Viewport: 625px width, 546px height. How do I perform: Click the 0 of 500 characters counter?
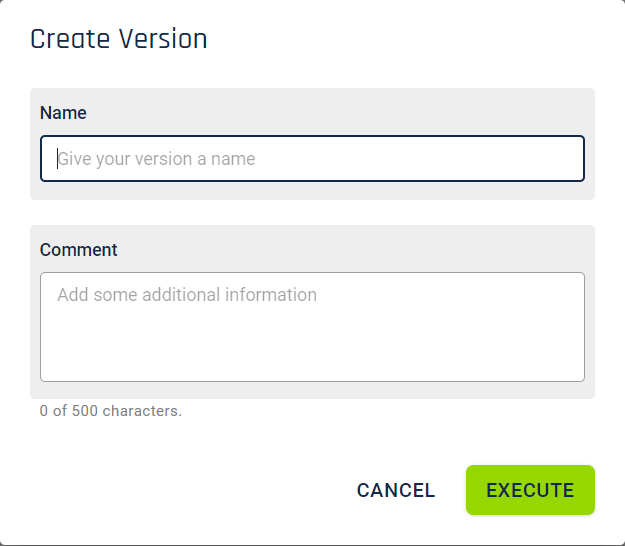point(111,411)
